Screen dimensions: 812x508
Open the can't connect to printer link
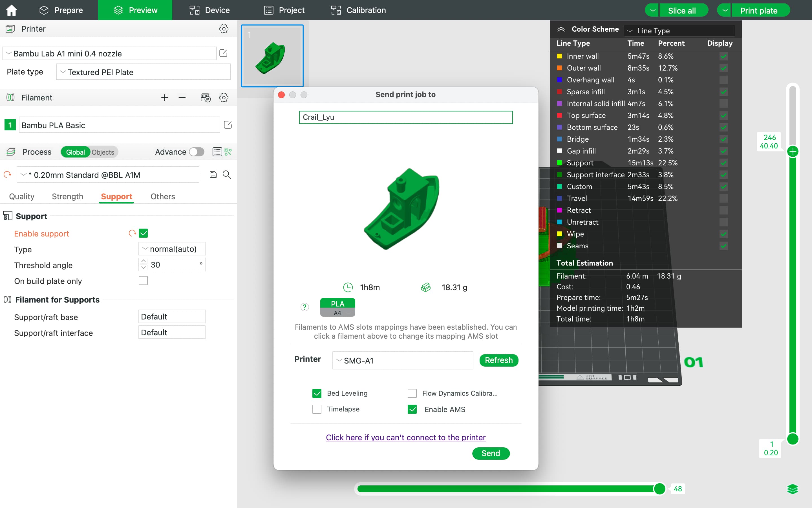click(406, 437)
